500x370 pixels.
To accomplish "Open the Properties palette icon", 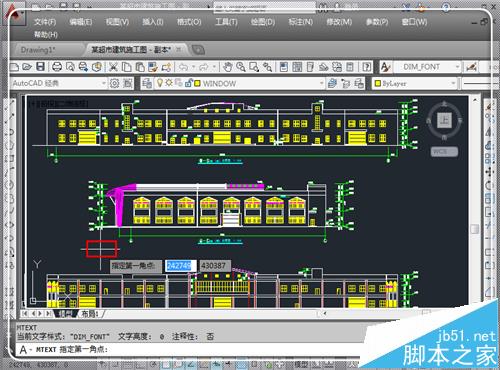I will (284, 67).
